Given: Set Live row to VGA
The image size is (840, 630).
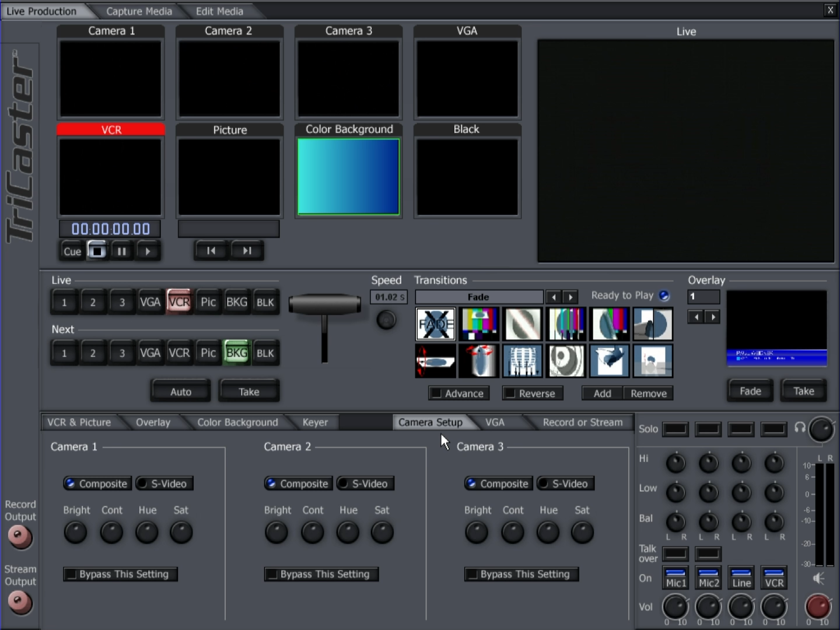Looking at the screenshot, I should click(150, 302).
